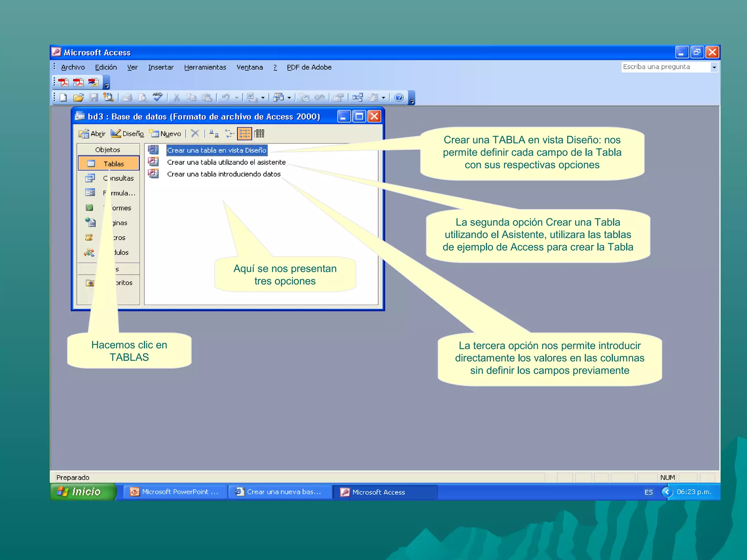
Task: Click the Print Preview icon
Action: (142, 97)
